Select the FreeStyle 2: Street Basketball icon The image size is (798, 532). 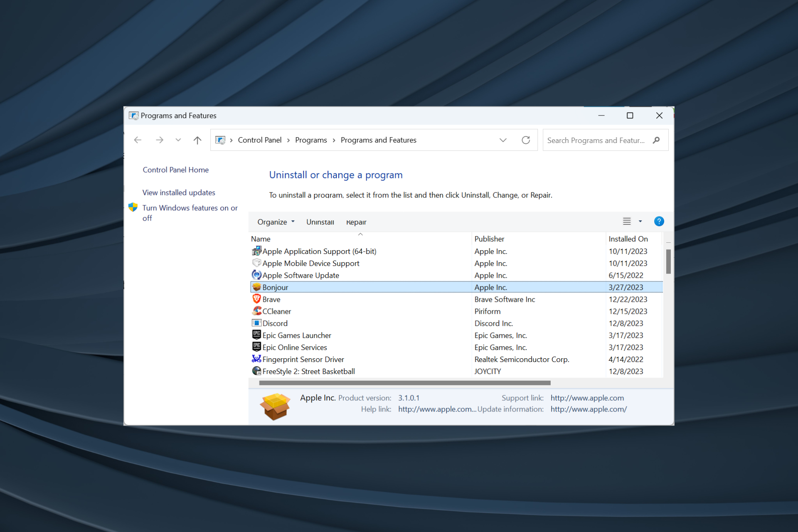[256, 371]
